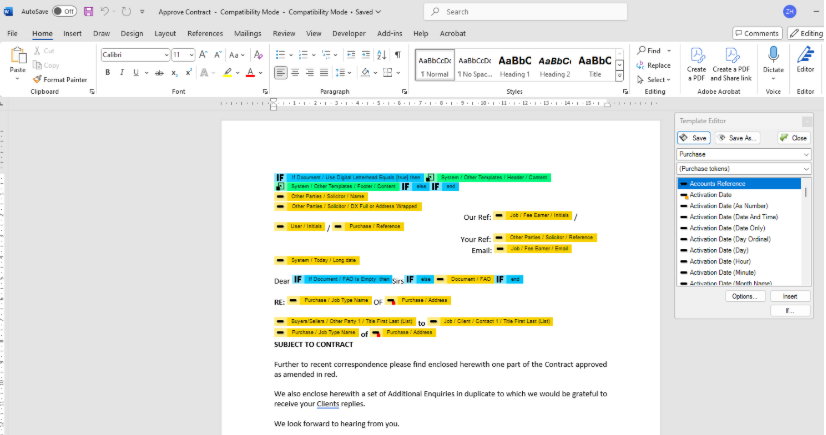Screen dimensions: 826x435
Task: Insert numbered list
Action: (x=303, y=55)
